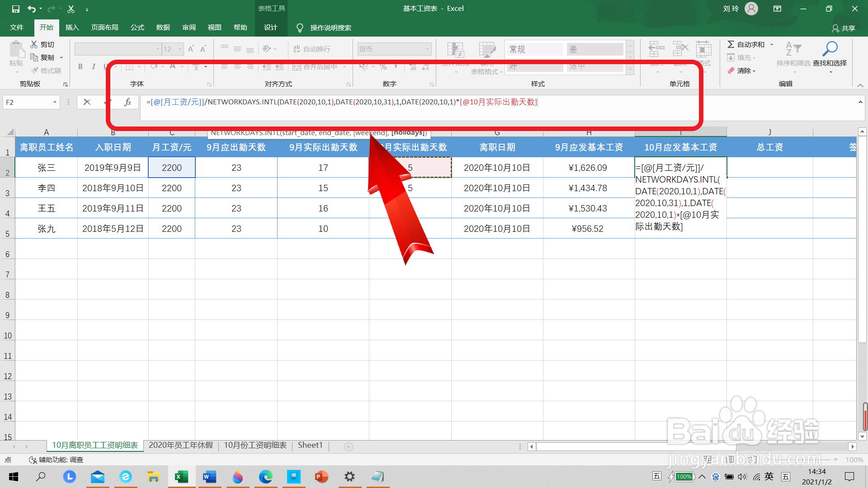This screenshot has width=868, height=488.
Task: Click the Save icon in the title bar
Action: click(x=15, y=9)
